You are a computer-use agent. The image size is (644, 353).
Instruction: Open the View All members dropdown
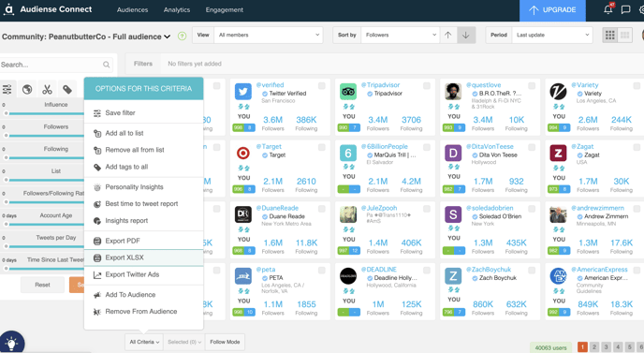[x=269, y=35]
